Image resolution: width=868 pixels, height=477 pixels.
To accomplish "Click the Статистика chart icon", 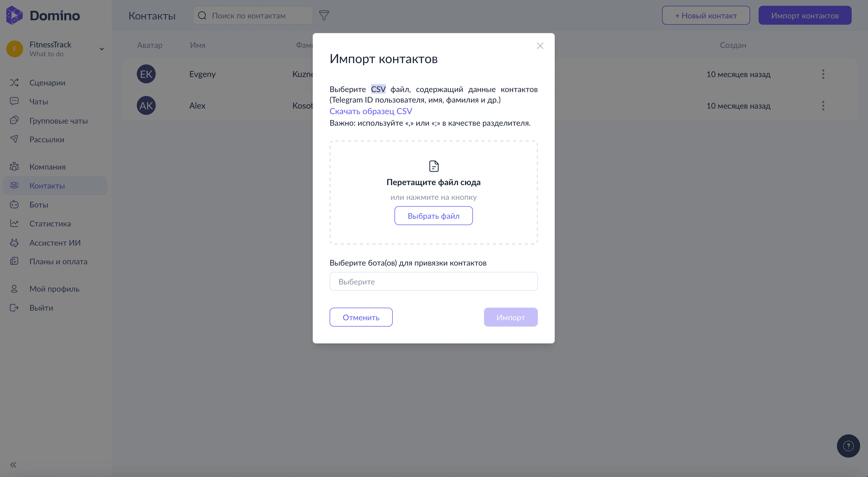I will (x=14, y=223).
